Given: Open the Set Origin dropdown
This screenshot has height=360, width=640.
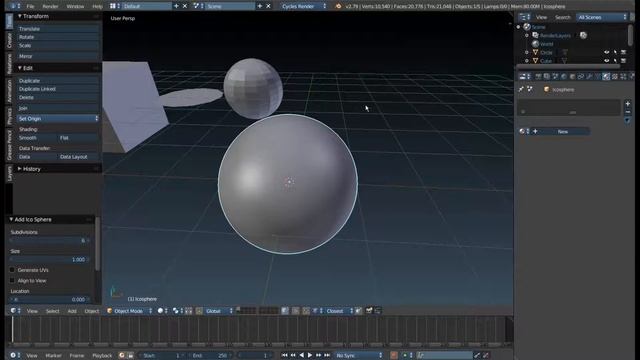Looking at the screenshot, I should pyautogui.click(x=58, y=118).
